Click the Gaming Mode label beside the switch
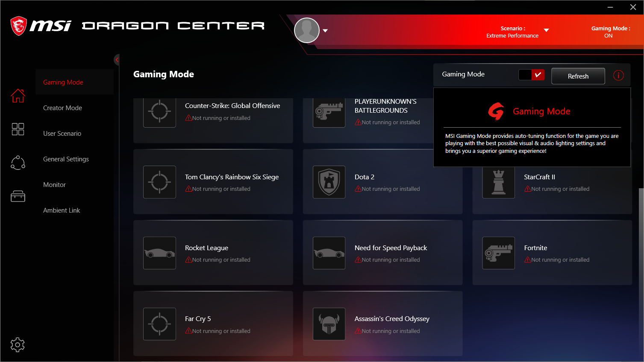This screenshot has width=644, height=362. point(463,74)
